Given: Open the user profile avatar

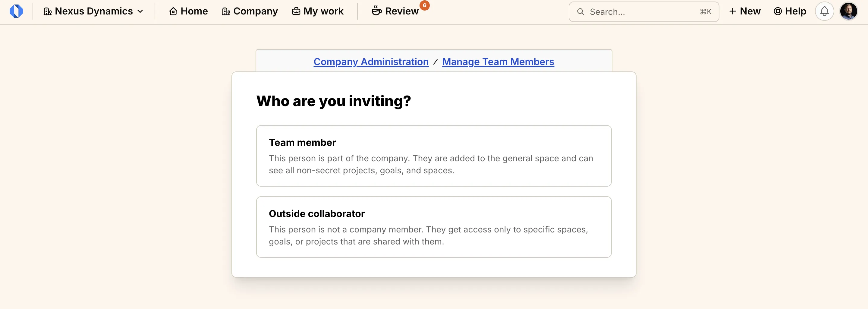Looking at the screenshot, I should pyautogui.click(x=848, y=11).
